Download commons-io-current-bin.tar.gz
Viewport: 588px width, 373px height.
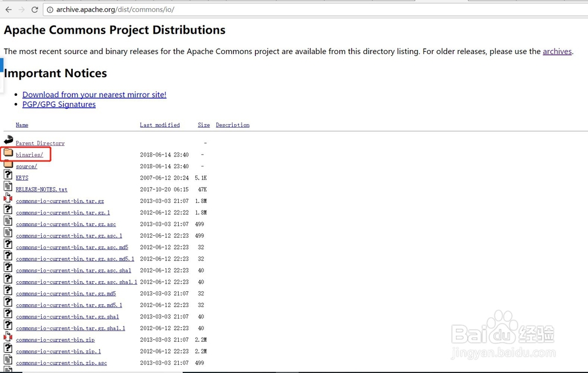click(x=60, y=201)
